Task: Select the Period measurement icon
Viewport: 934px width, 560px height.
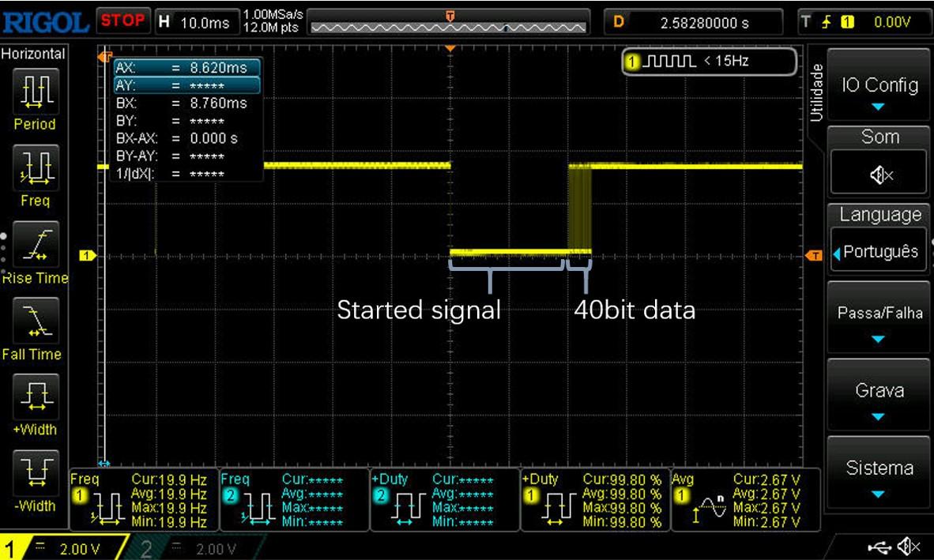Action: point(36,91)
